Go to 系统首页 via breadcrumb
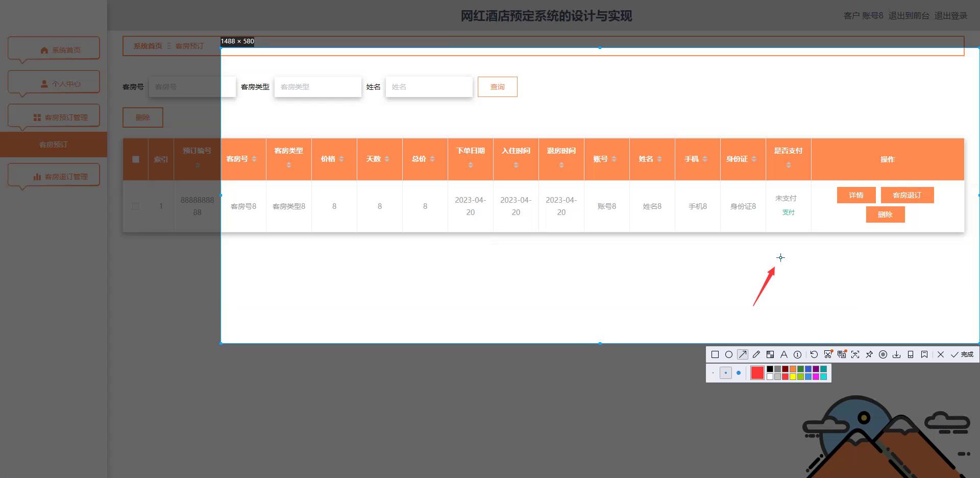 pyautogui.click(x=148, y=46)
